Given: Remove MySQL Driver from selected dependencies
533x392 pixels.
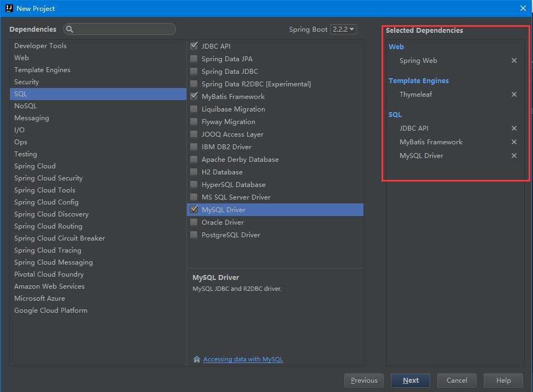Looking at the screenshot, I should [514, 155].
